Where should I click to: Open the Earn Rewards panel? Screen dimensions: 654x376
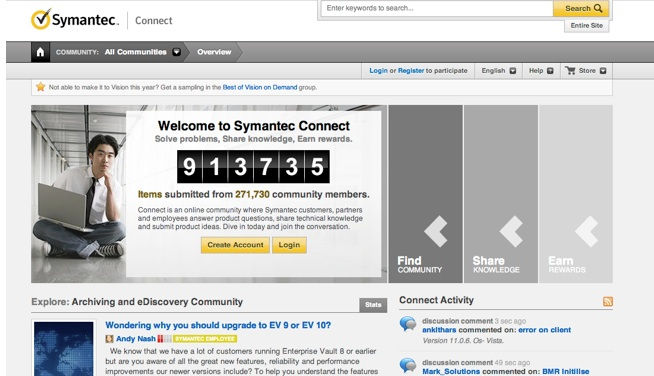576,194
